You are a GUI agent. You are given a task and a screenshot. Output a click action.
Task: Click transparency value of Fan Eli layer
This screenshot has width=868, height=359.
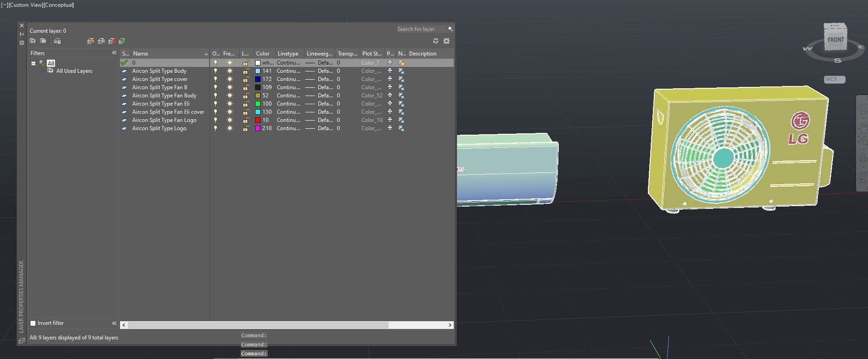[338, 104]
